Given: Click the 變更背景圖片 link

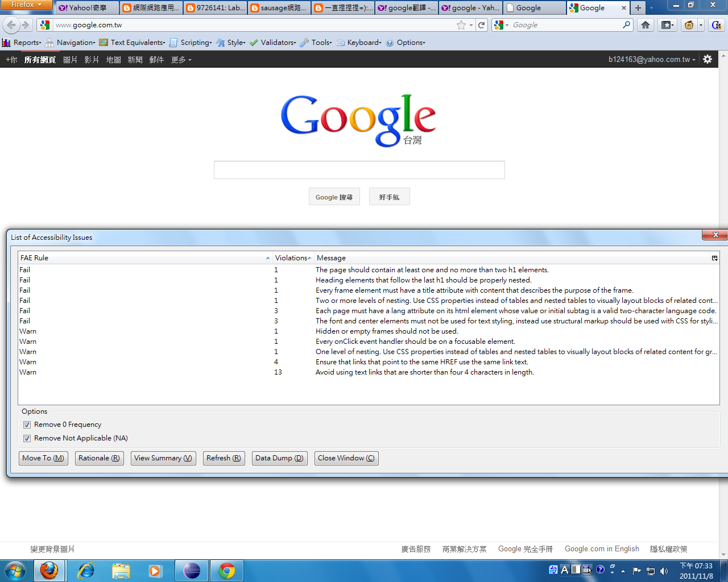Looking at the screenshot, I should click(x=52, y=549).
